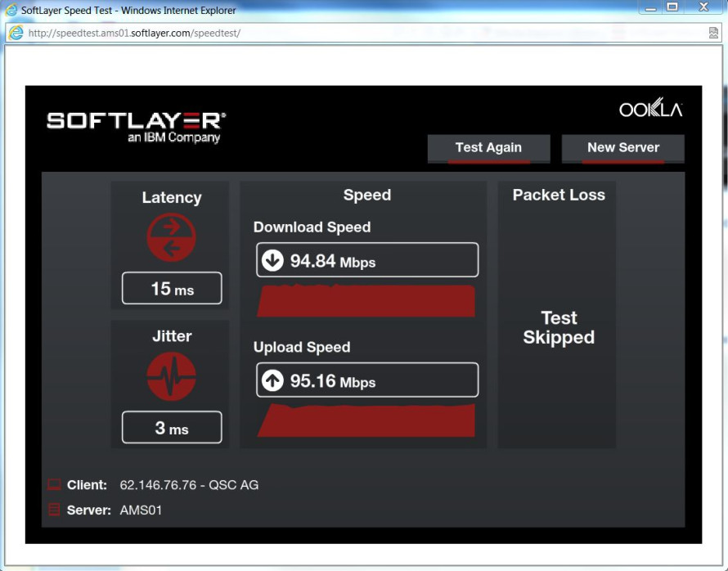Click the download arrow icon
This screenshot has width=728, height=571.
pyautogui.click(x=272, y=260)
